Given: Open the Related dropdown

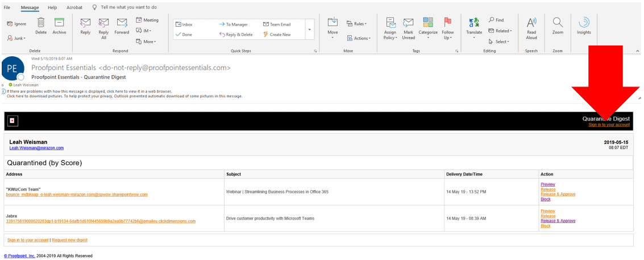Looking at the screenshot, I should [500, 31].
